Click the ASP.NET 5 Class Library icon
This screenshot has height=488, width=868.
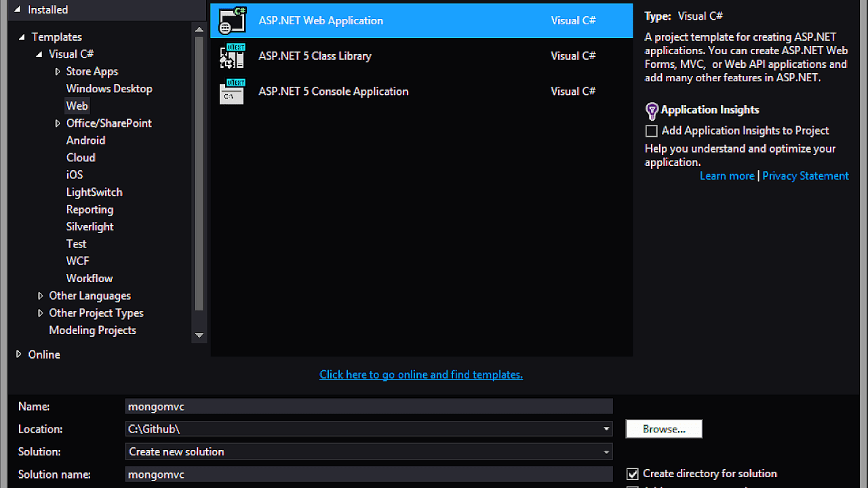coord(233,56)
